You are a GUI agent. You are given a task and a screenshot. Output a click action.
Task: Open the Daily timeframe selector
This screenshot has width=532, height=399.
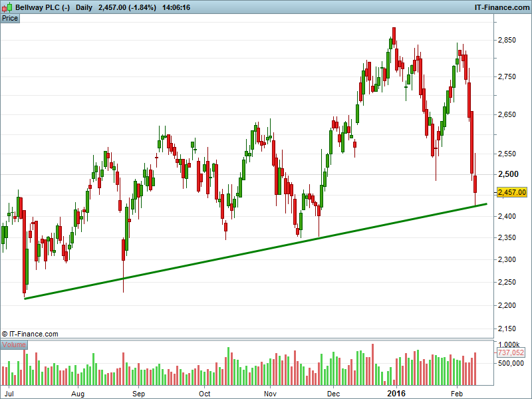tap(84, 7)
